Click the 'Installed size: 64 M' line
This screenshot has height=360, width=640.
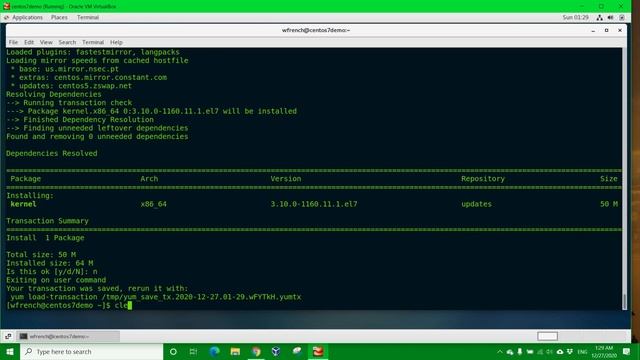49,263
